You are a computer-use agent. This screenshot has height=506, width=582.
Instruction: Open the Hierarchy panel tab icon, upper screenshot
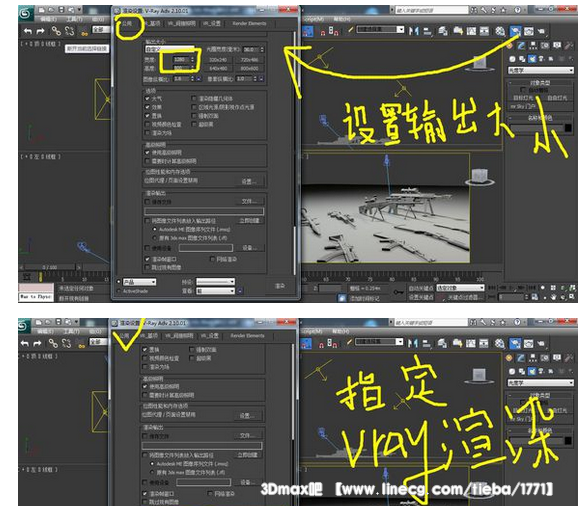click(533, 46)
